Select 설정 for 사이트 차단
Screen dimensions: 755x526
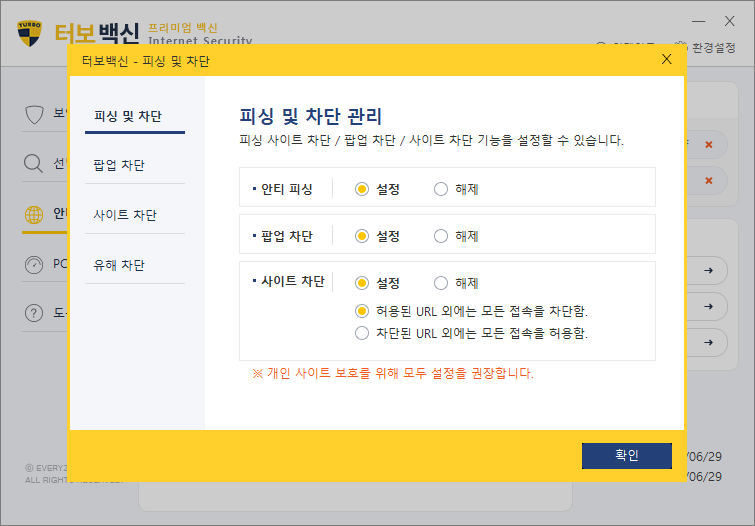(x=362, y=283)
